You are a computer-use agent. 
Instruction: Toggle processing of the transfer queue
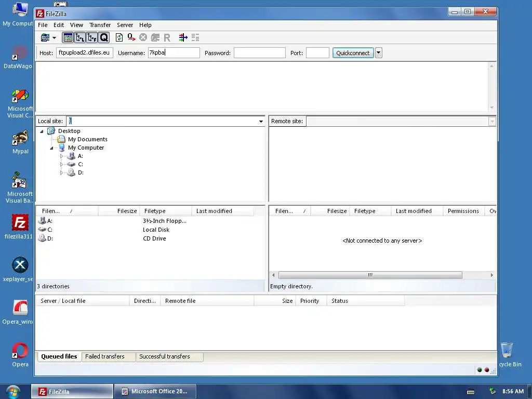click(x=131, y=37)
